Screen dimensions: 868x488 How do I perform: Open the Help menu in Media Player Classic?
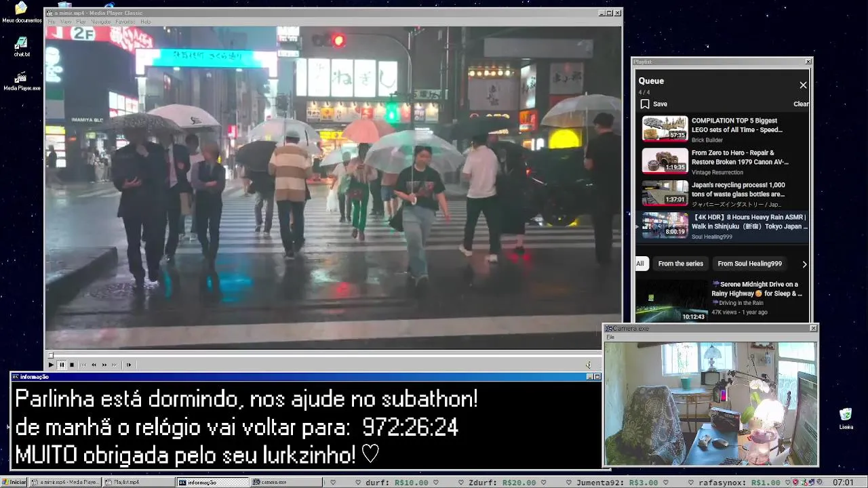click(x=145, y=22)
